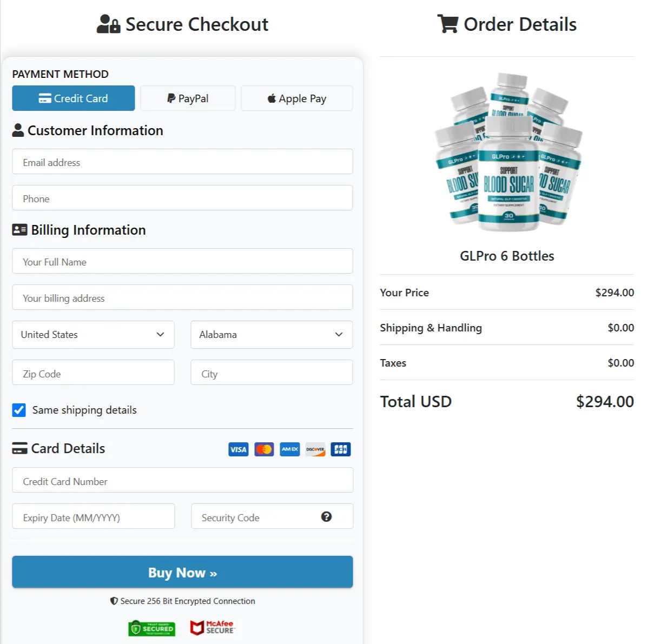This screenshot has width=648, height=644.
Task: Click the Trust Guard Secured badge
Action: (x=151, y=628)
